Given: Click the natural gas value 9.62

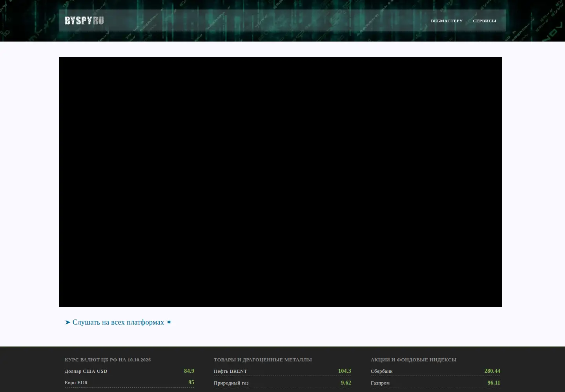Looking at the screenshot, I should click(x=346, y=383).
